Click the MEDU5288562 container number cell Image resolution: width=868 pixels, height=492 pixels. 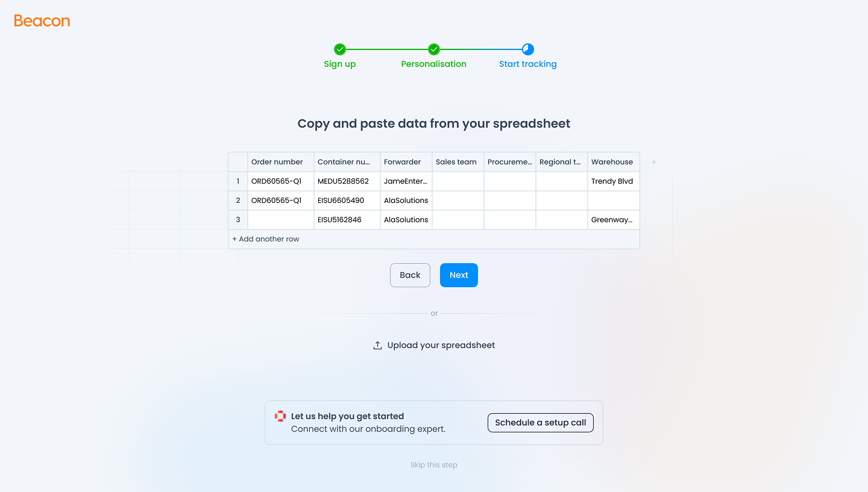tap(347, 181)
